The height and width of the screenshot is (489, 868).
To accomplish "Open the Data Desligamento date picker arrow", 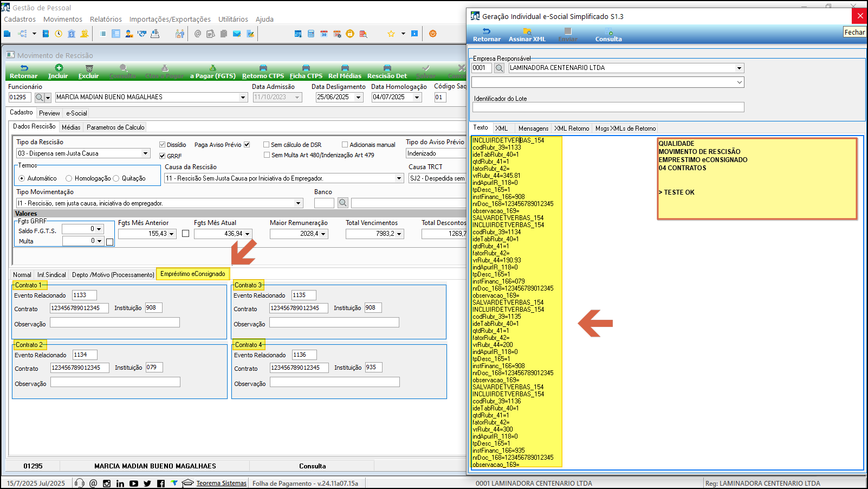I will point(358,98).
